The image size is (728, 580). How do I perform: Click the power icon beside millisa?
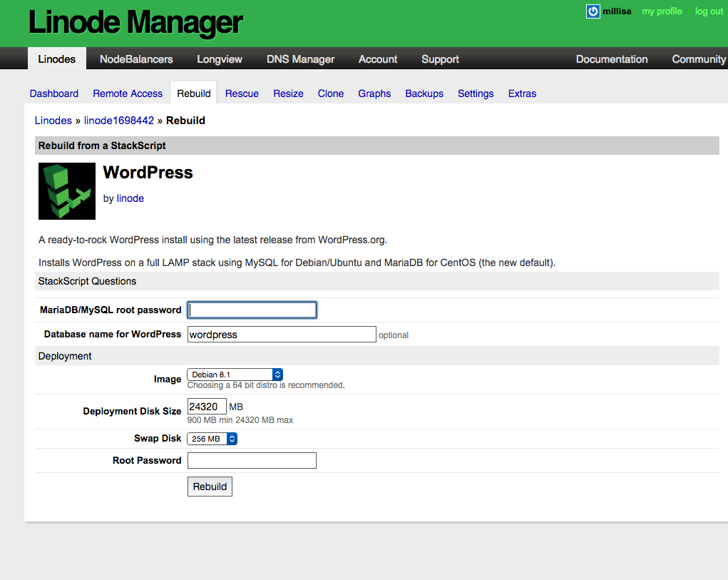[593, 11]
